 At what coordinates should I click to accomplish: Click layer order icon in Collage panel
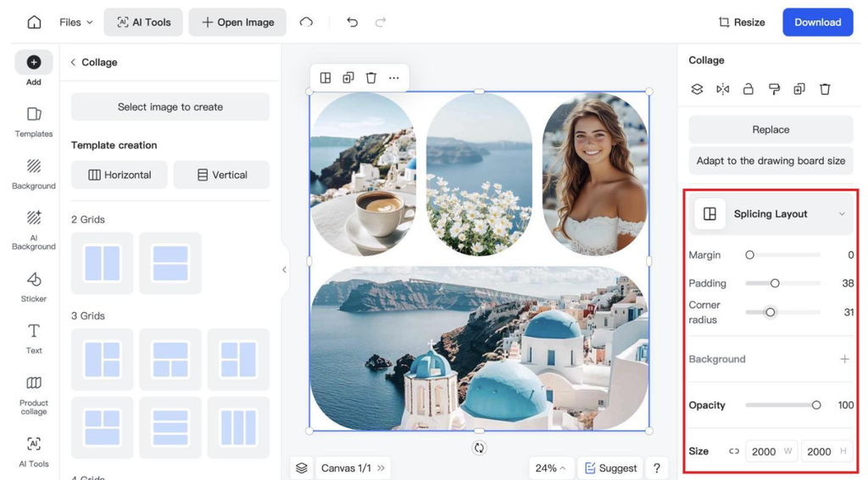point(697,89)
